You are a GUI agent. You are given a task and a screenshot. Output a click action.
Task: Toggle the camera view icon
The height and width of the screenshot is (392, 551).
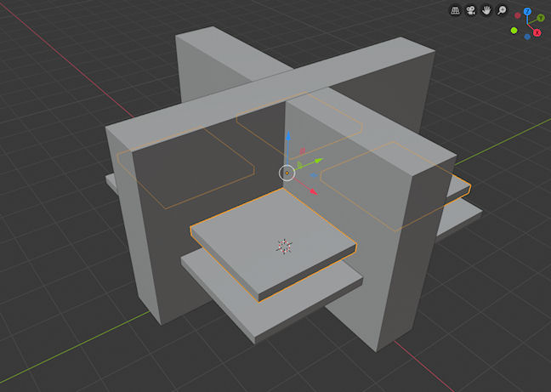(x=471, y=11)
